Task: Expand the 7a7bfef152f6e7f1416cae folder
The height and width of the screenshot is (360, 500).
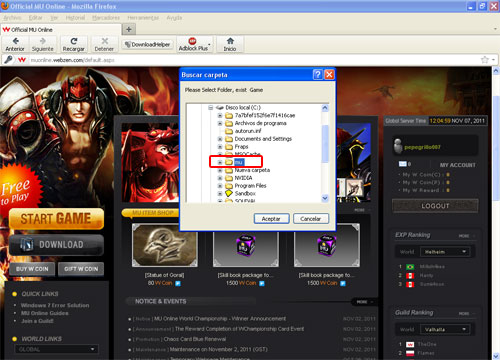Action: point(220,116)
